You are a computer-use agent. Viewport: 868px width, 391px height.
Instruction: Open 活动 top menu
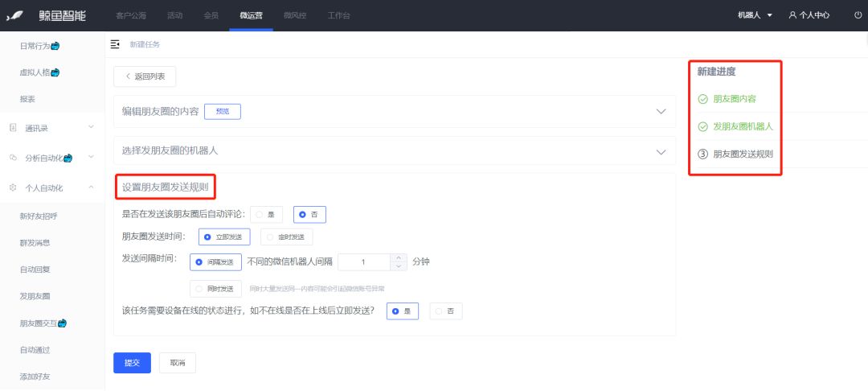175,15
